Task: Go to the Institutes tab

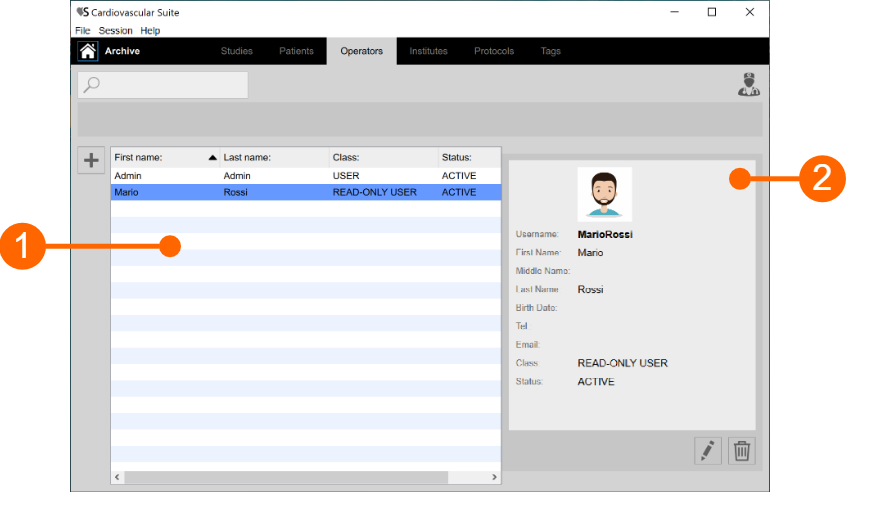Action: click(x=428, y=51)
